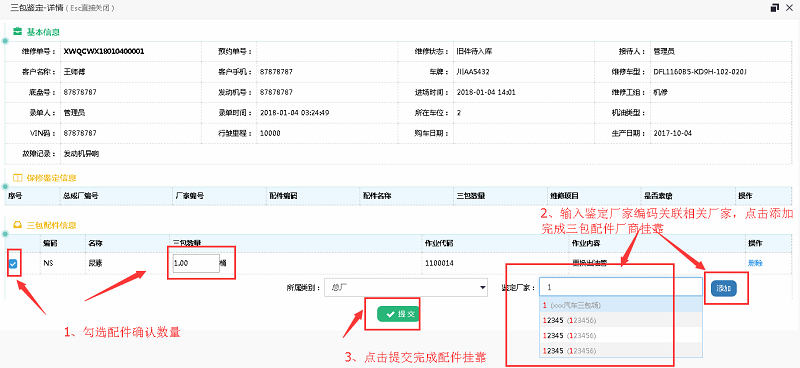Image resolution: width=800 pixels, height=368 pixels.
Task: Click the 厂家编号 column header
Action: [190, 196]
